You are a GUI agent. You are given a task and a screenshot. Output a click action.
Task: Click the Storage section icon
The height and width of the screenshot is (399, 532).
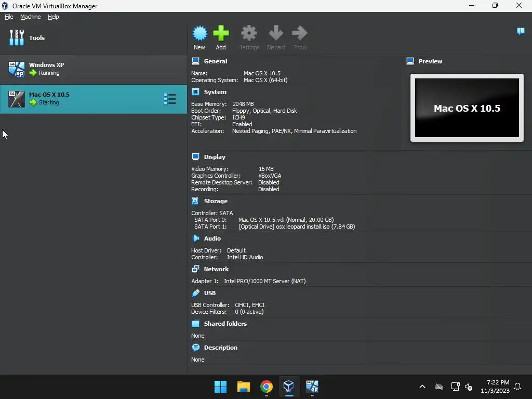195,201
